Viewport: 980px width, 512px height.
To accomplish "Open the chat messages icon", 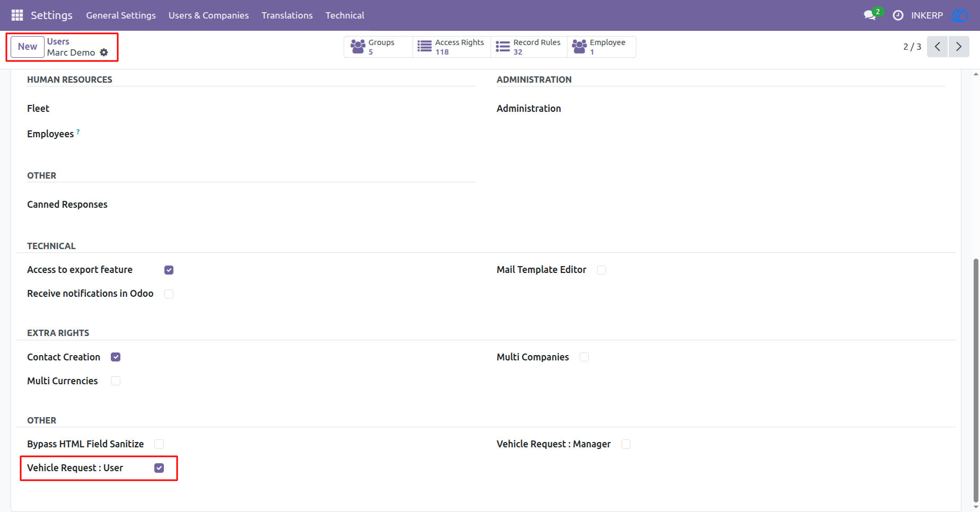I will 870,15.
